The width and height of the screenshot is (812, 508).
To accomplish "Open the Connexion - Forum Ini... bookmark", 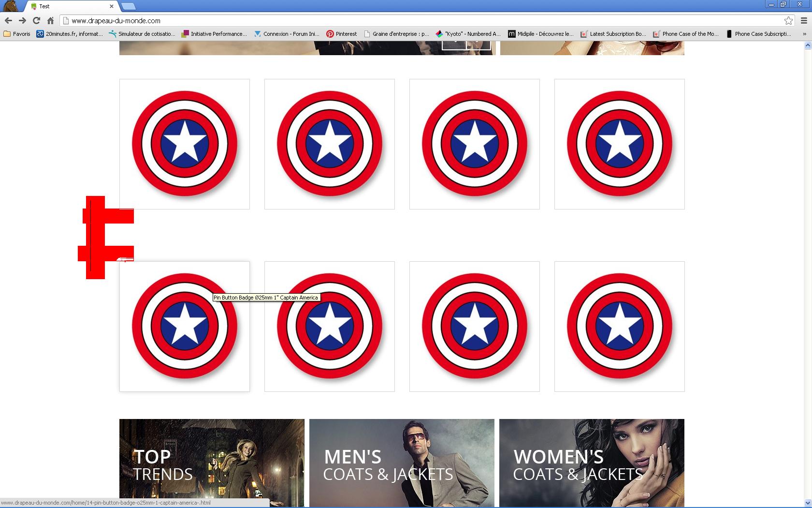I will [x=287, y=34].
